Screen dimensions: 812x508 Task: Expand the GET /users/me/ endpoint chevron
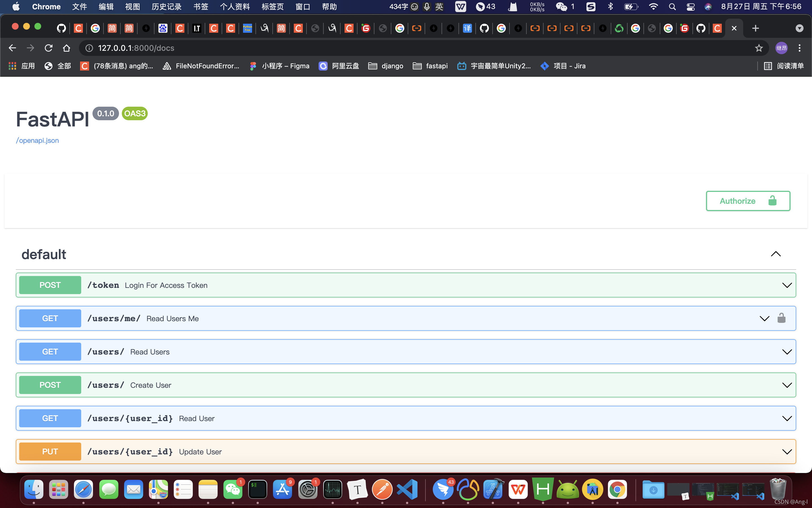tap(764, 319)
